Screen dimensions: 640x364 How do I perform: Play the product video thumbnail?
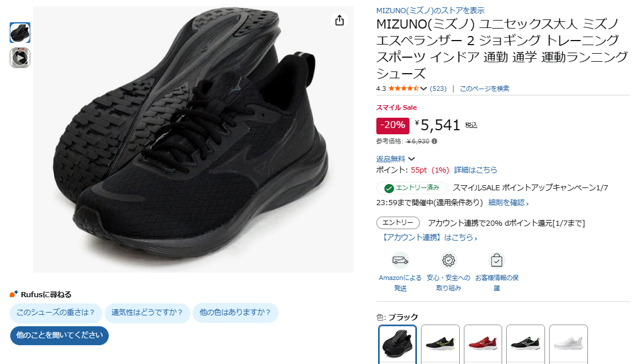click(20, 58)
